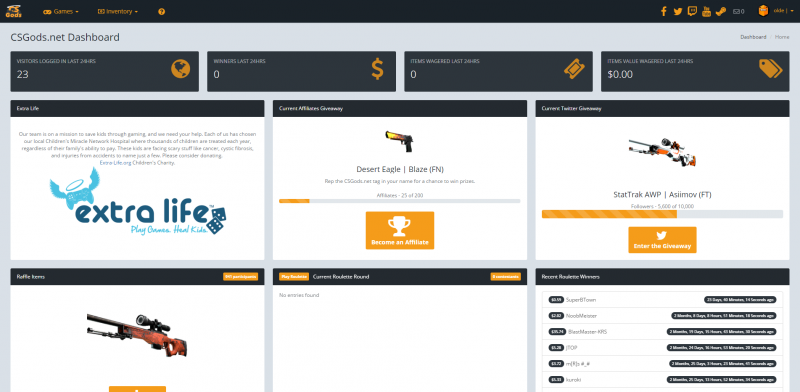Open the Twitch icon in top bar

(x=692, y=11)
